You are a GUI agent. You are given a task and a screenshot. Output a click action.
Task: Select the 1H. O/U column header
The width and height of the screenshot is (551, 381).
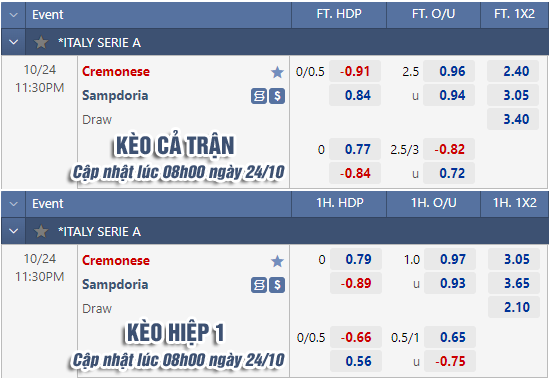tap(434, 203)
